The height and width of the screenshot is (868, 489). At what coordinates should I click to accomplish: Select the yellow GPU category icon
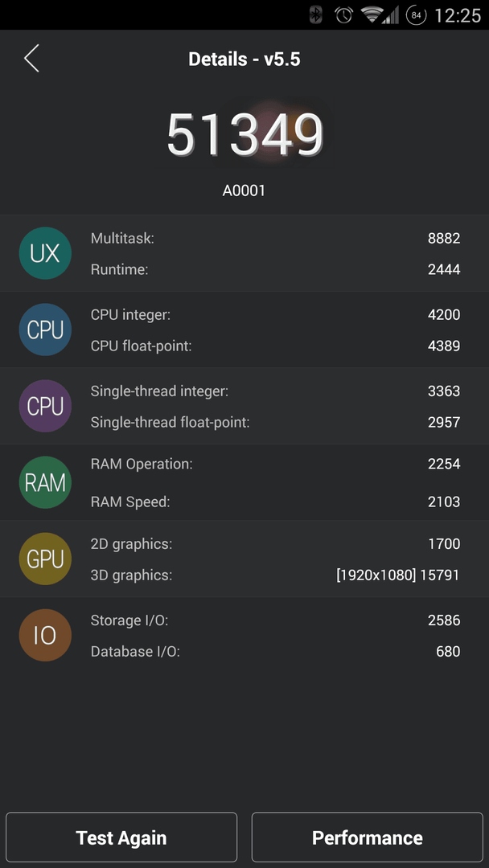coord(45,559)
